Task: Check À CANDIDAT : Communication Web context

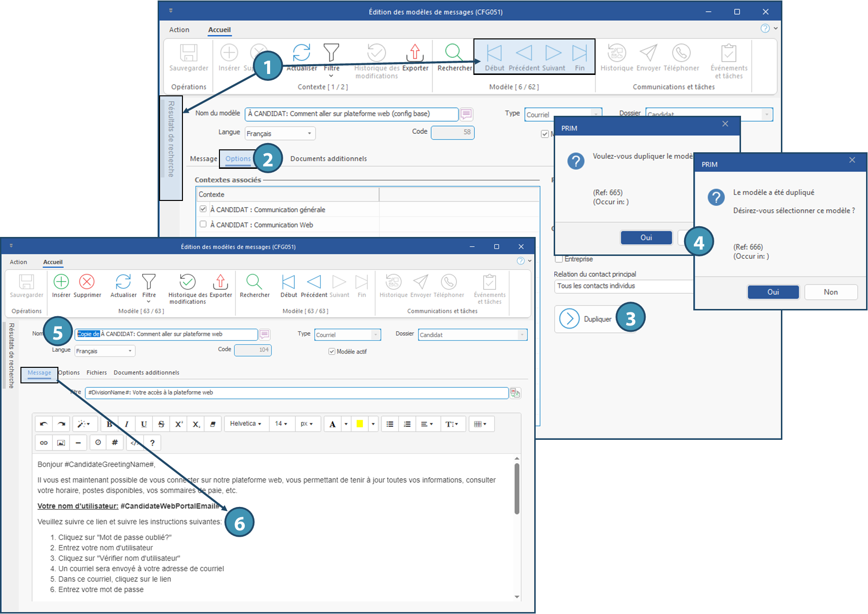Action: (203, 224)
